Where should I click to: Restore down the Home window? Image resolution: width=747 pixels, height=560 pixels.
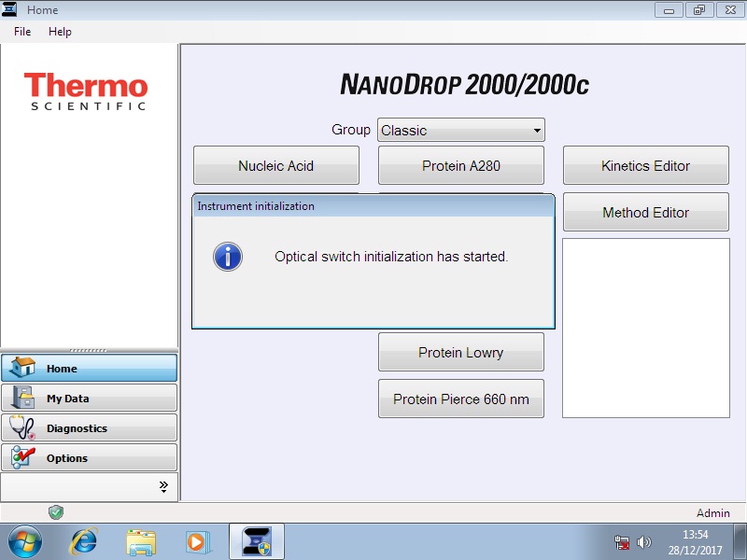(699, 9)
